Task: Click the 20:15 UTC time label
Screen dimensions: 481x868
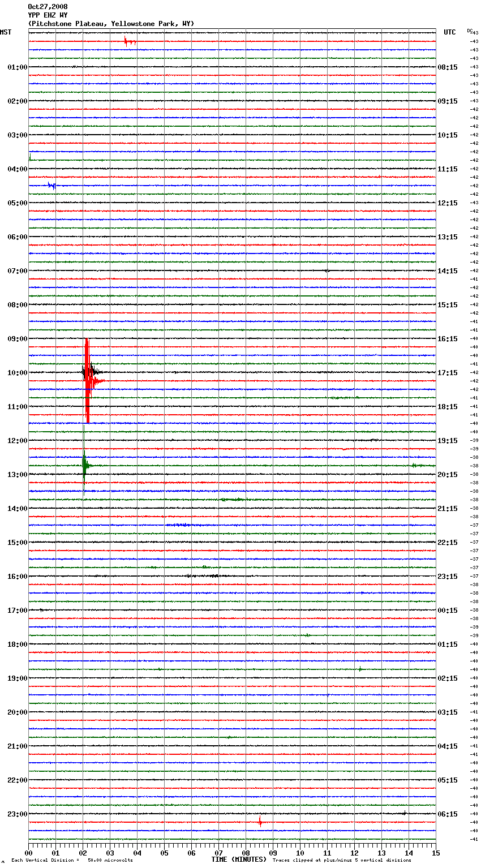Action: 448,475
